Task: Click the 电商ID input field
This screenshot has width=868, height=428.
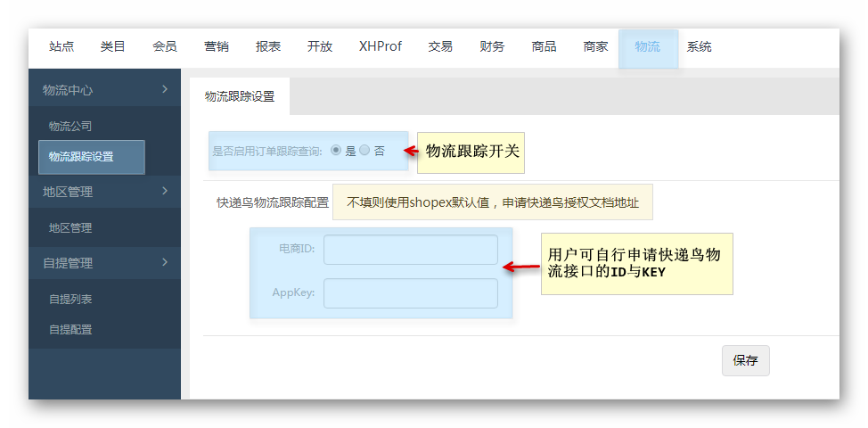Action: [x=411, y=250]
